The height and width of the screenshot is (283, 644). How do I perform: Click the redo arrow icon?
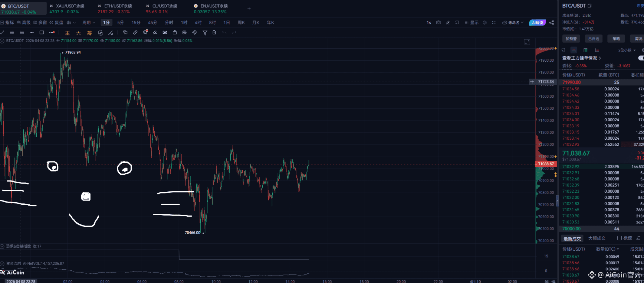pos(234,32)
